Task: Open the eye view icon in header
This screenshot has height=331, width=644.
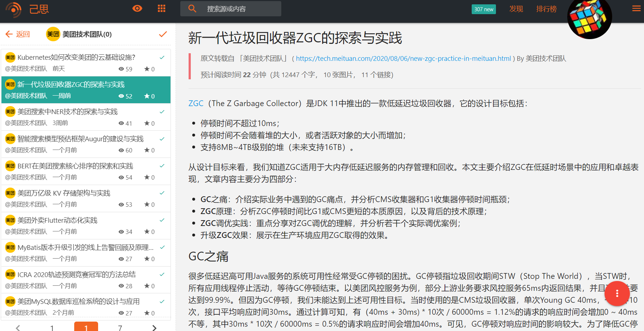Action: tap(137, 8)
